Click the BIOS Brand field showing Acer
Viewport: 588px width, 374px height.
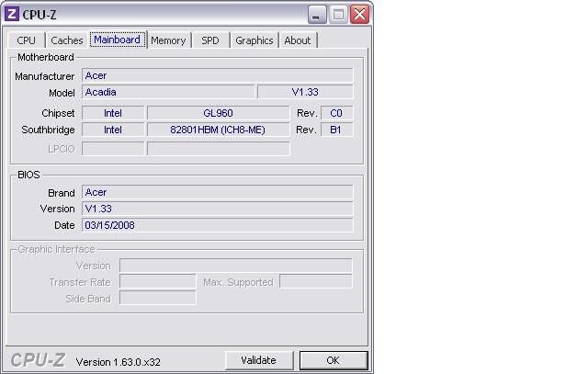click(x=217, y=192)
